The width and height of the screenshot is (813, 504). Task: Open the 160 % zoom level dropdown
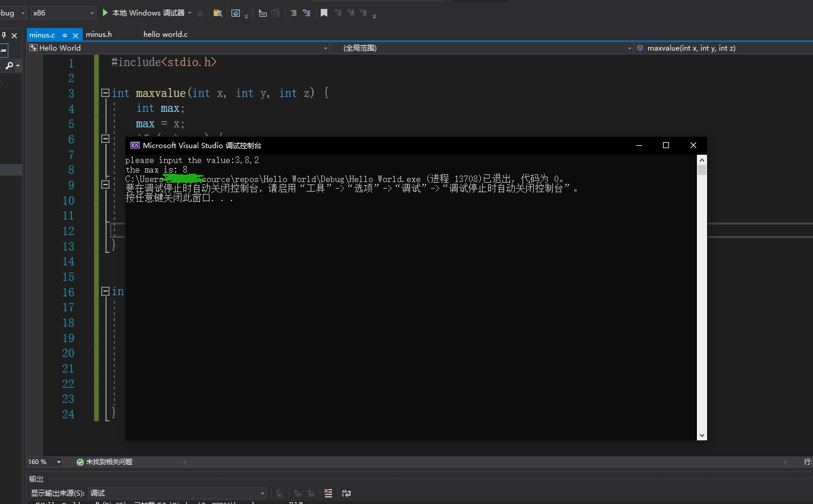coord(45,462)
